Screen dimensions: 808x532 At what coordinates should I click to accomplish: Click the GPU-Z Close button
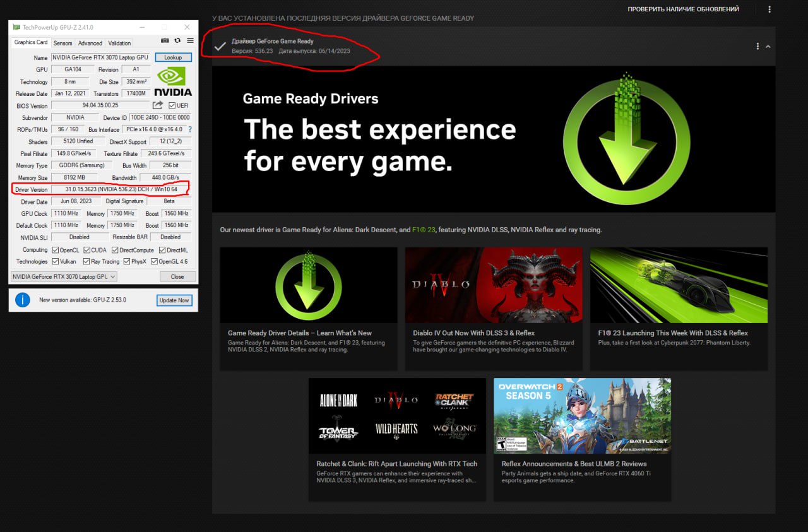pos(177,276)
